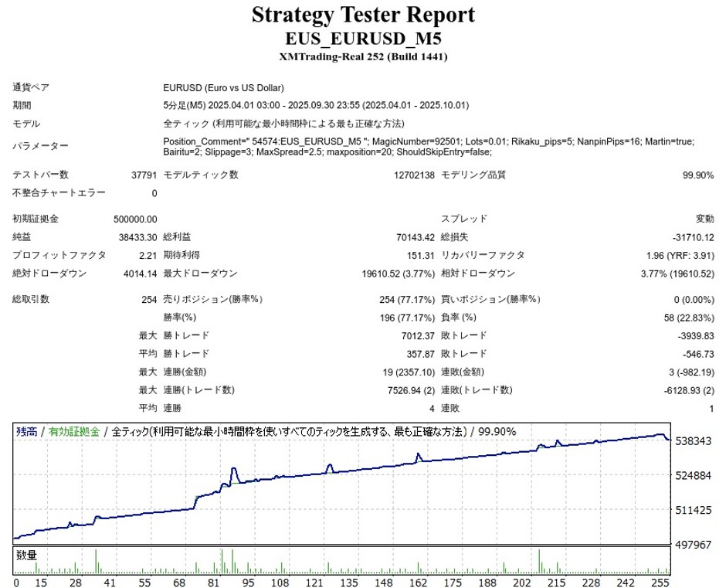Select the EUS_EURUSD_M5 subtitle heading

[x=363, y=39]
